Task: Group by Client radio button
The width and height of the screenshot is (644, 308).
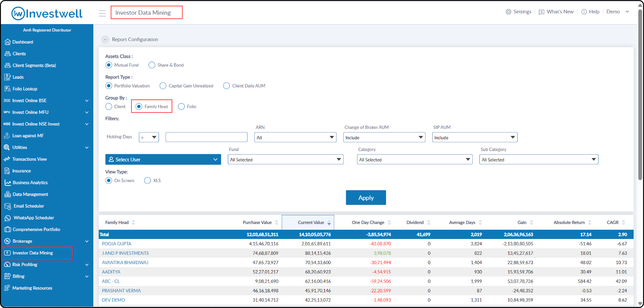Action: (x=109, y=106)
